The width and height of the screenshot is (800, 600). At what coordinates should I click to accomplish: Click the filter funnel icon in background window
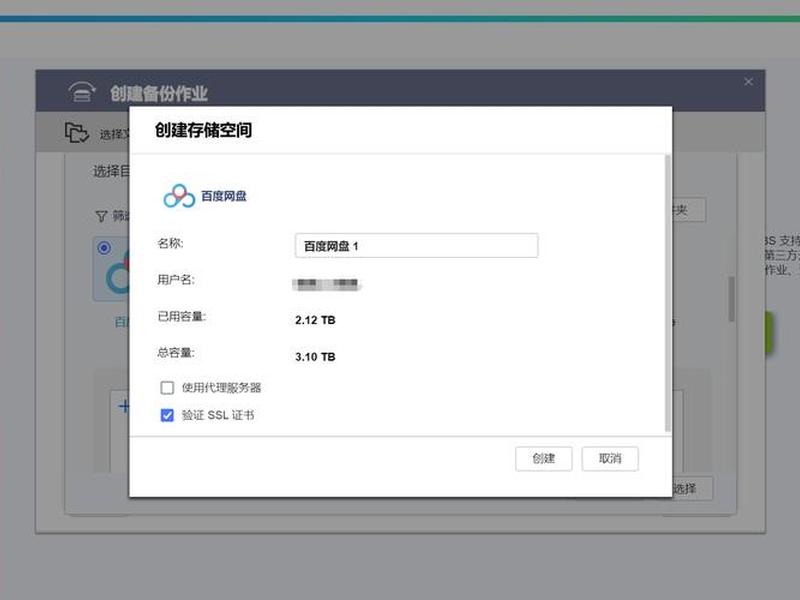(101, 216)
